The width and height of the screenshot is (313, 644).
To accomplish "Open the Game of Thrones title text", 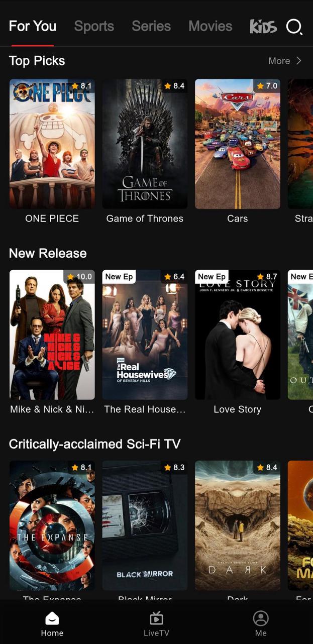I will pyautogui.click(x=145, y=219).
